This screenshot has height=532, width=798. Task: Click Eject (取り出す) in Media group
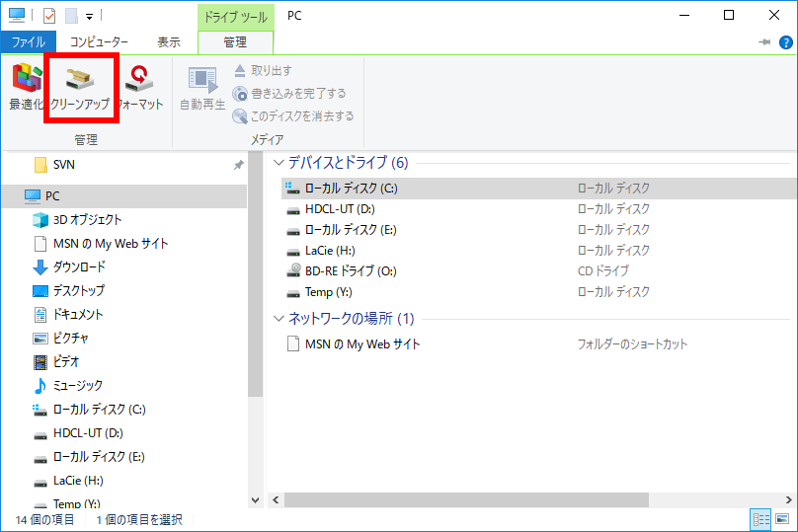click(263, 71)
